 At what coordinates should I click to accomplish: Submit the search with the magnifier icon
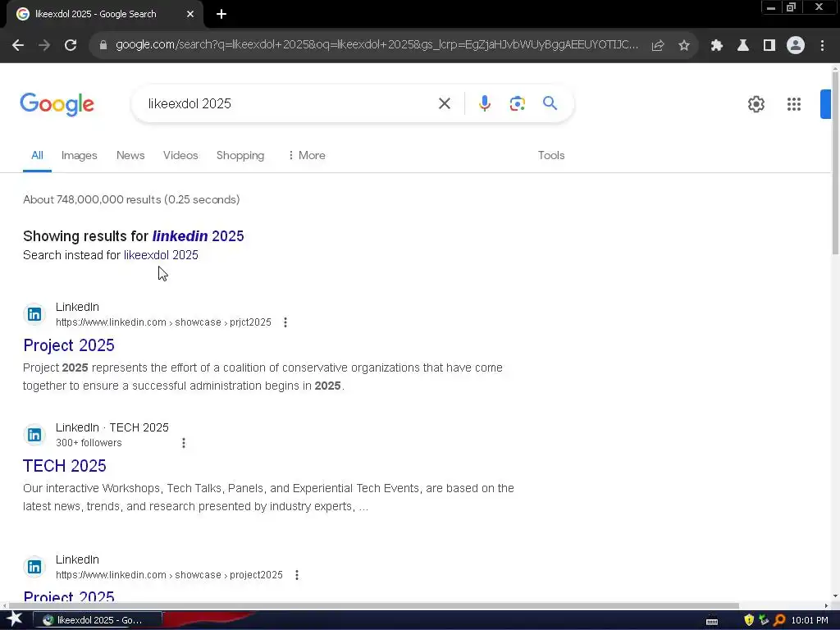(x=550, y=103)
